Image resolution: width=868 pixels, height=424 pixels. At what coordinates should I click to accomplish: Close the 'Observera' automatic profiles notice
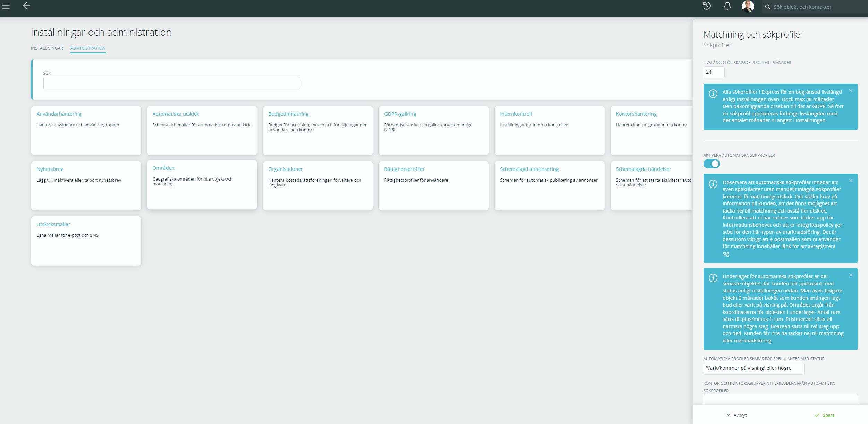[851, 181]
